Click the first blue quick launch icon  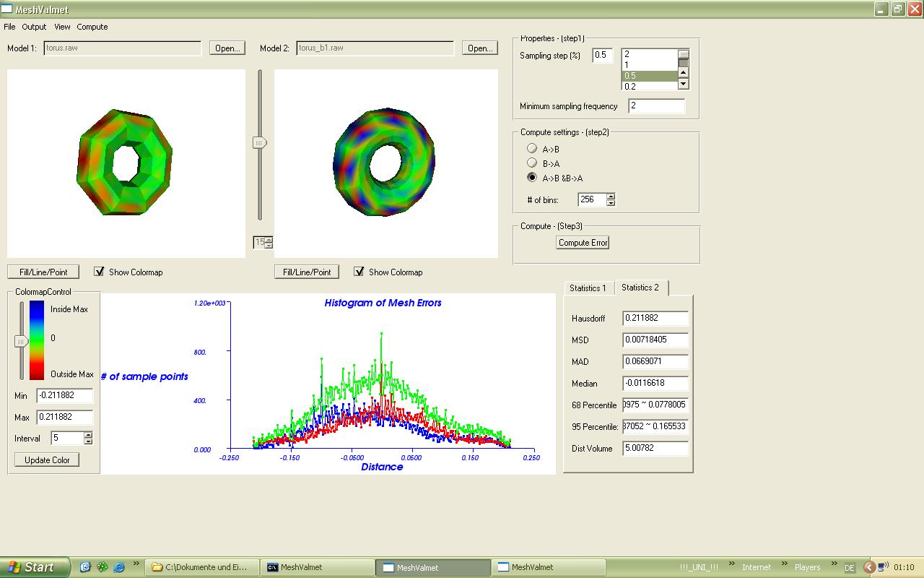pos(85,567)
